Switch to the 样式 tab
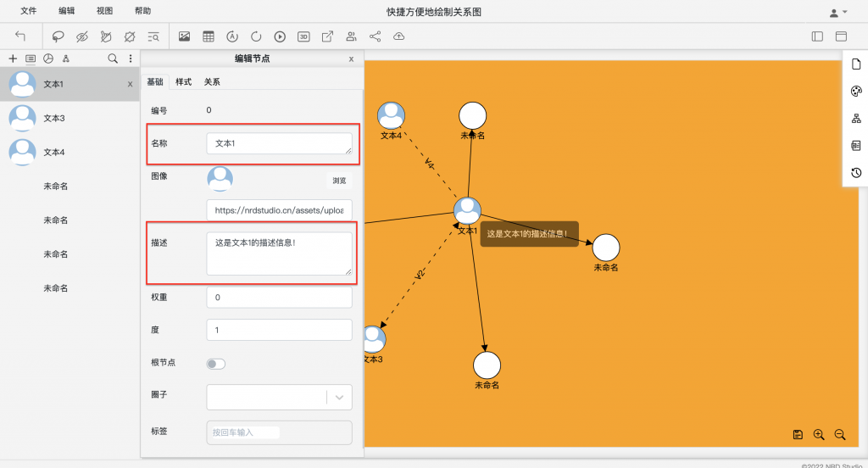 183,82
